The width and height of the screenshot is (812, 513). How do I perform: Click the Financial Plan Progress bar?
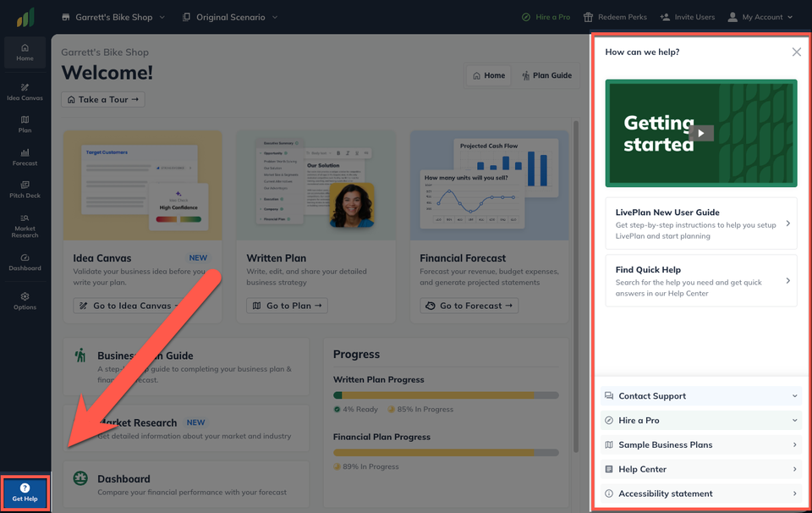(x=446, y=452)
